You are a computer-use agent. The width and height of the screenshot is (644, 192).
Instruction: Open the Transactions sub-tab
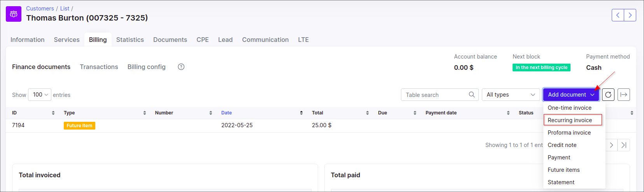99,67
